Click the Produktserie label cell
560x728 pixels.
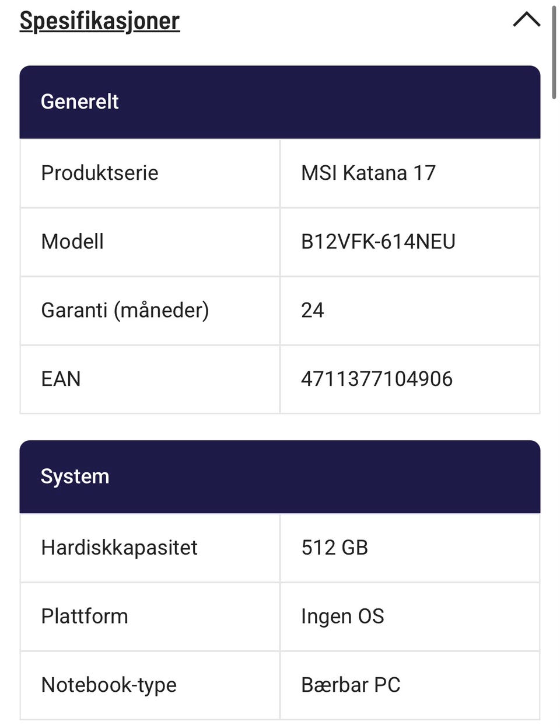pos(150,173)
